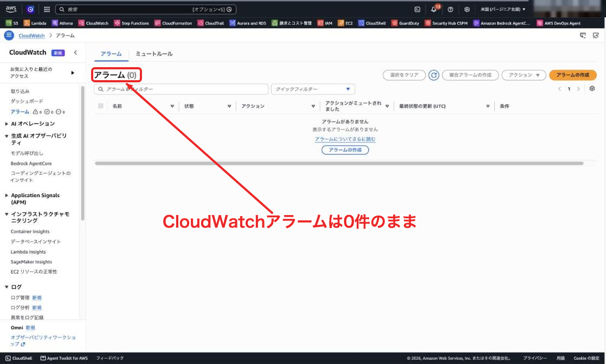Refresh the alarms list
The width and height of the screenshot is (606, 364).
434,75
